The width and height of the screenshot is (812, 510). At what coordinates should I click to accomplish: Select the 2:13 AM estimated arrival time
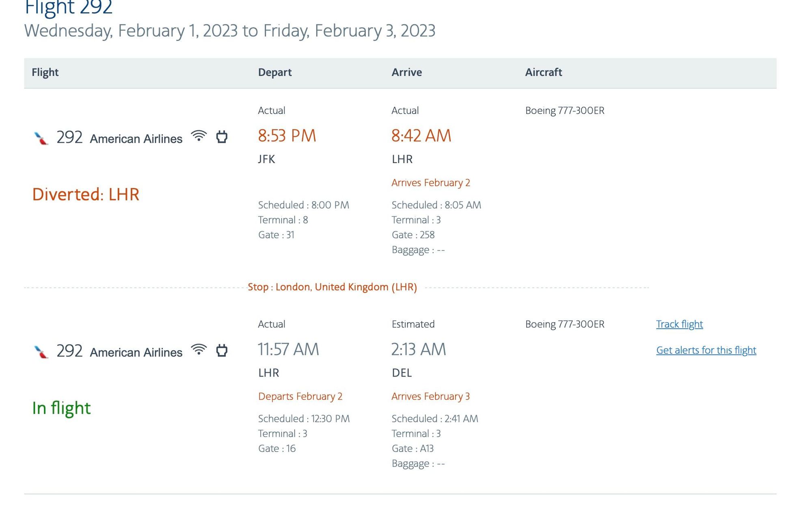click(x=419, y=349)
